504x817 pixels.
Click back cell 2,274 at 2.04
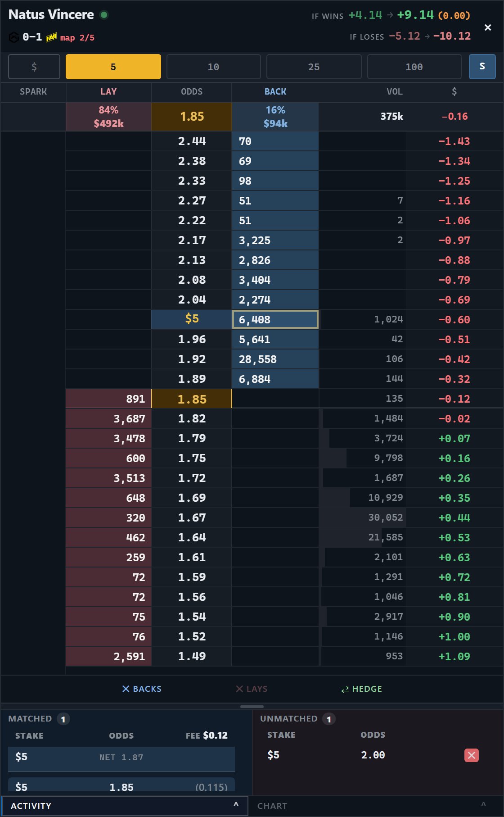pos(275,300)
